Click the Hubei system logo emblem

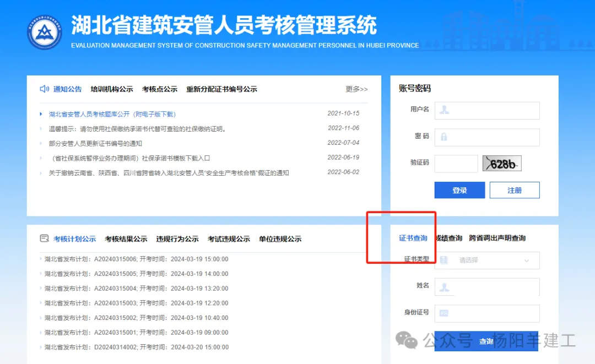45,32
